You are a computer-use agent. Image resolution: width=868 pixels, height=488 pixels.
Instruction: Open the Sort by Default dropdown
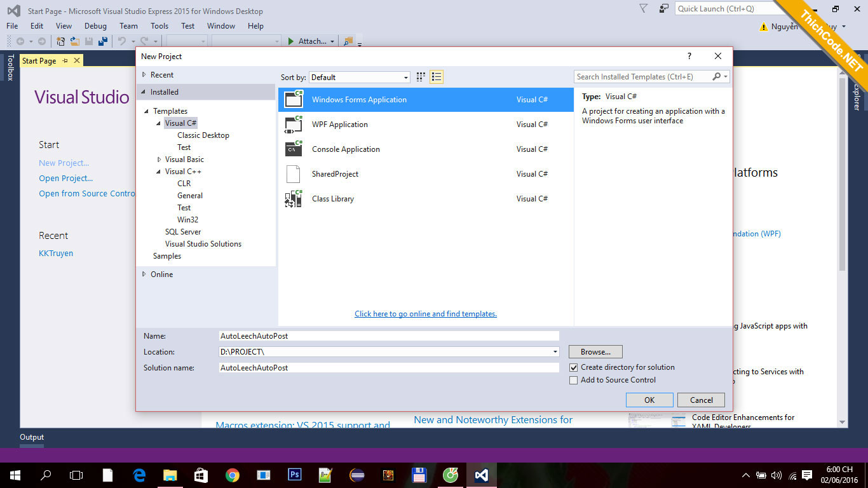coord(406,78)
